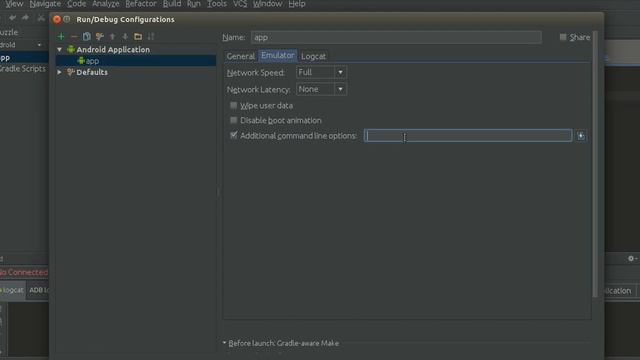This screenshot has height=360, width=640.
Task: Create new folder icon in dialog toolbar
Action: click(x=138, y=37)
